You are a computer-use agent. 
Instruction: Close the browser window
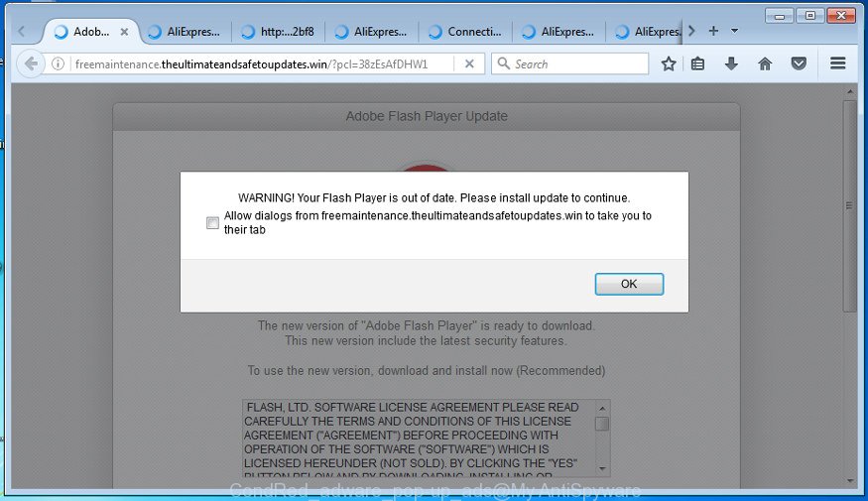pos(841,16)
